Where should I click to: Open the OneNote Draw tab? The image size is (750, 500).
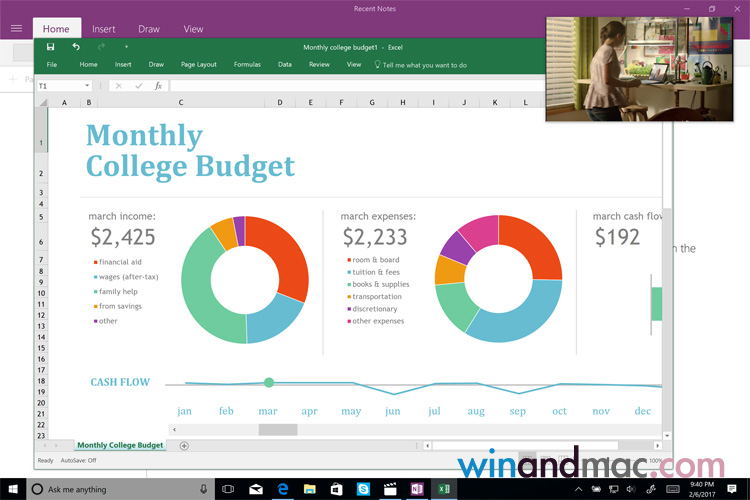tap(149, 29)
